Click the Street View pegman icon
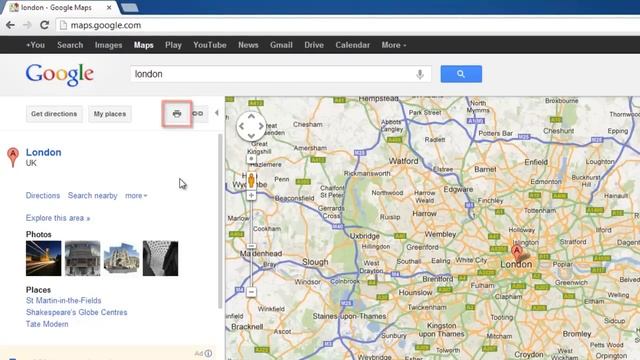 pyautogui.click(x=251, y=180)
